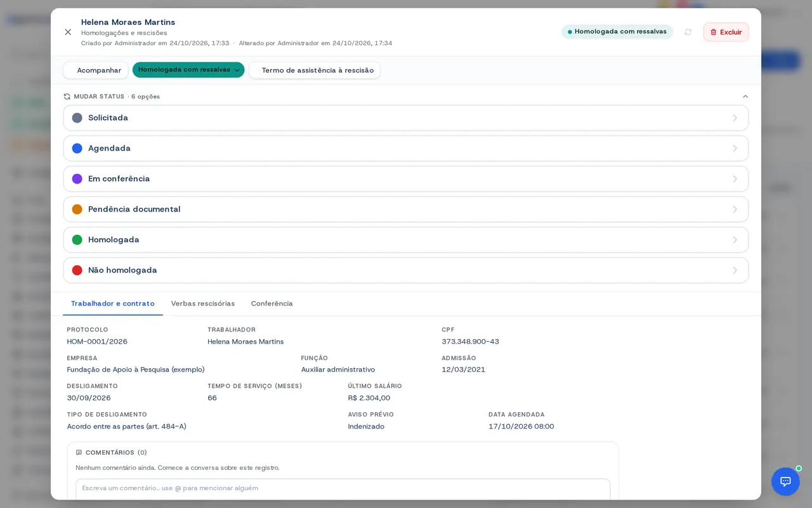Click the chevron arrow on Em conferência row
Screen dimensions: 812x508
[x=735, y=179]
